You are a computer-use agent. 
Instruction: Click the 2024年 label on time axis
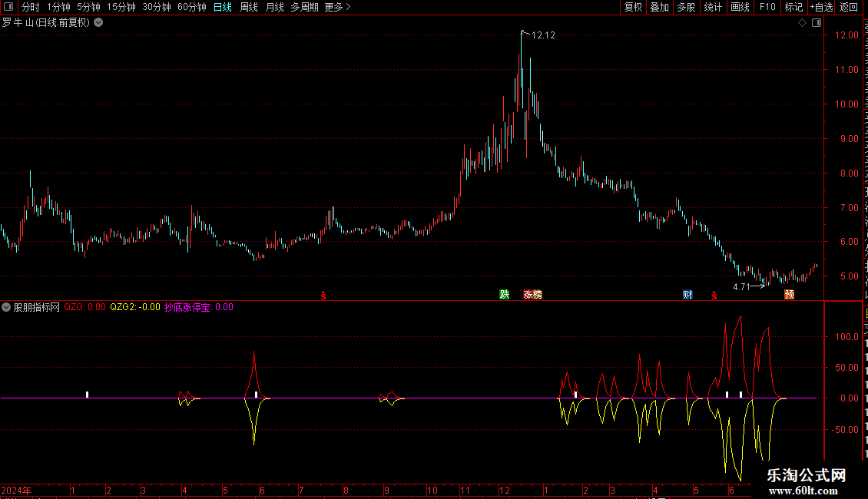(x=16, y=490)
